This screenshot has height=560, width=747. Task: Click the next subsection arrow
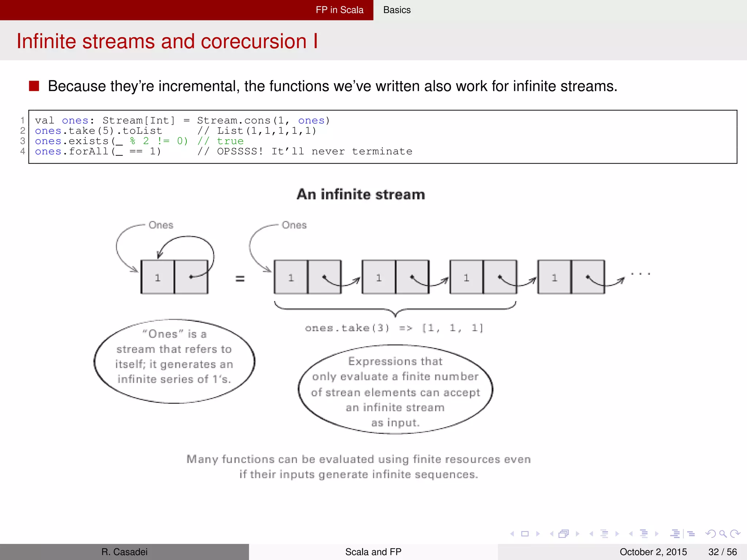617,534
